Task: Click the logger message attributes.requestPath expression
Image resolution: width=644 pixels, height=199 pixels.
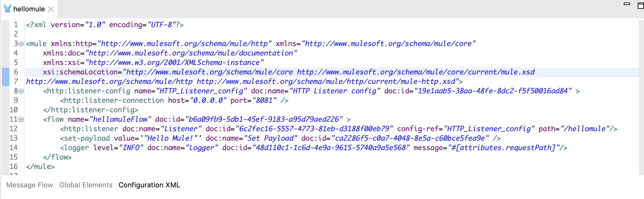Action: click(x=503, y=148)
